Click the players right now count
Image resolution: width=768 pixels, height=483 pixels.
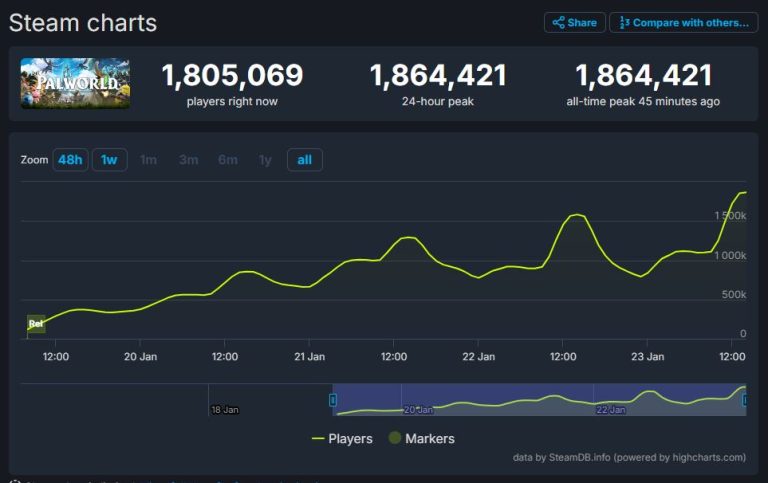232,75
